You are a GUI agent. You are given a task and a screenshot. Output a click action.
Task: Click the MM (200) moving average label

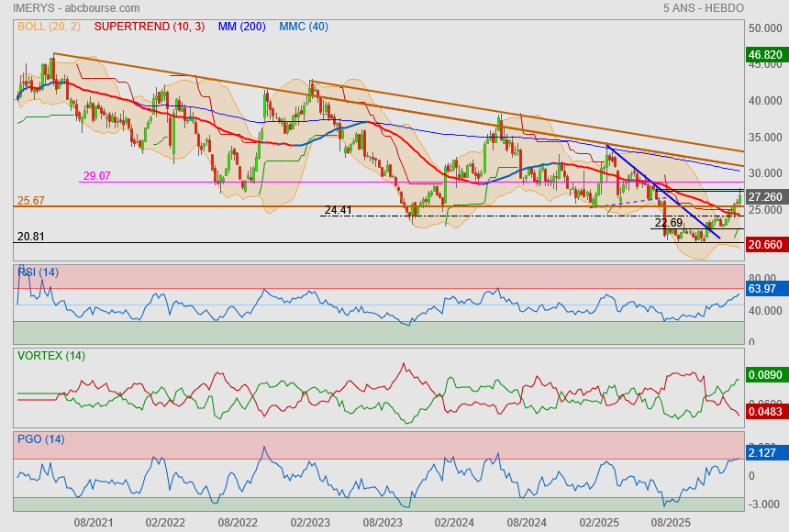coord(241,27)
